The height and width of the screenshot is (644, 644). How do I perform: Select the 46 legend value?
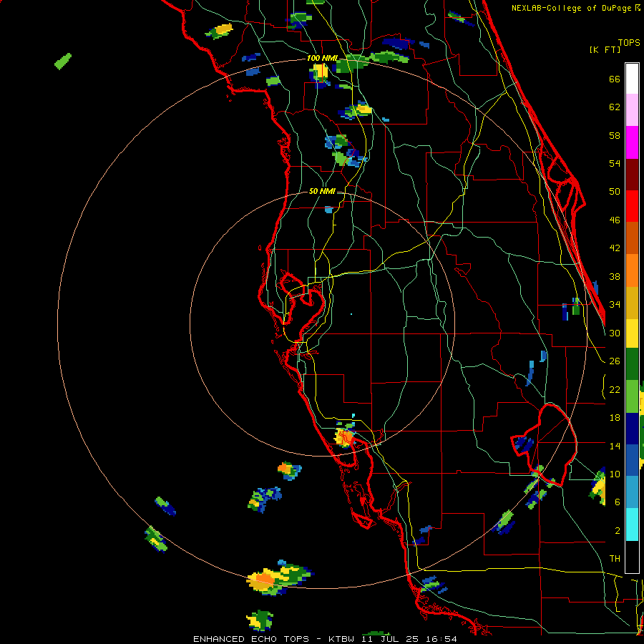pos(615,220)
